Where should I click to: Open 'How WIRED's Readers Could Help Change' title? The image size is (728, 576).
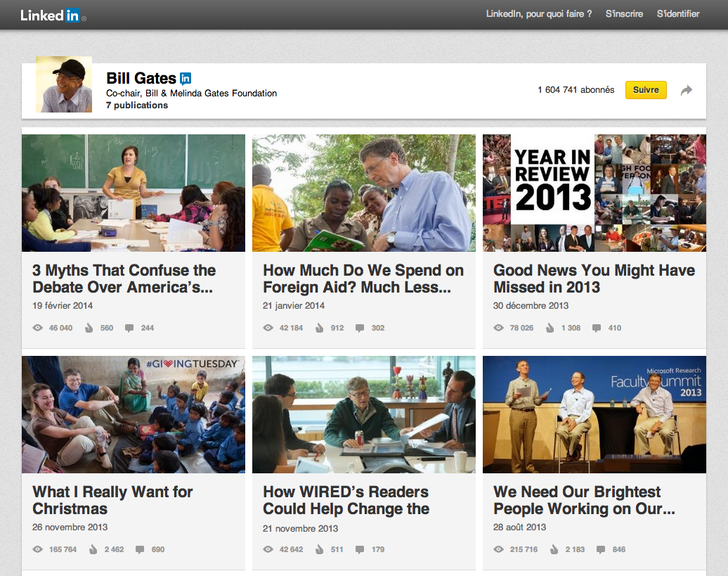(x=346, y=500)
